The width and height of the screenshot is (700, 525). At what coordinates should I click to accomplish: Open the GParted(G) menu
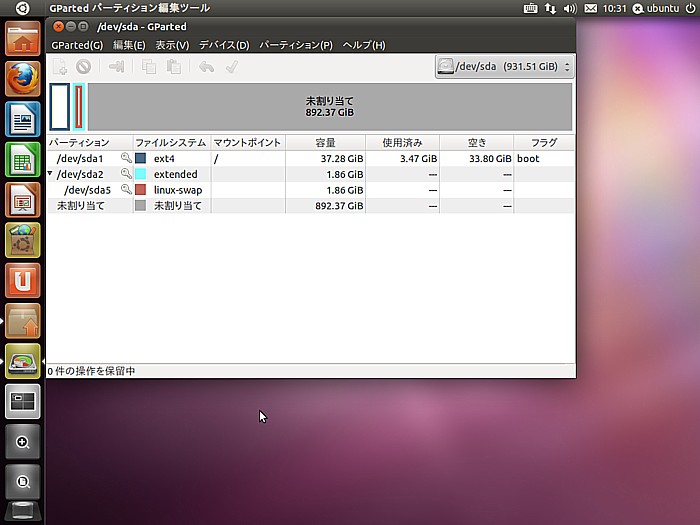pos(77,45)
